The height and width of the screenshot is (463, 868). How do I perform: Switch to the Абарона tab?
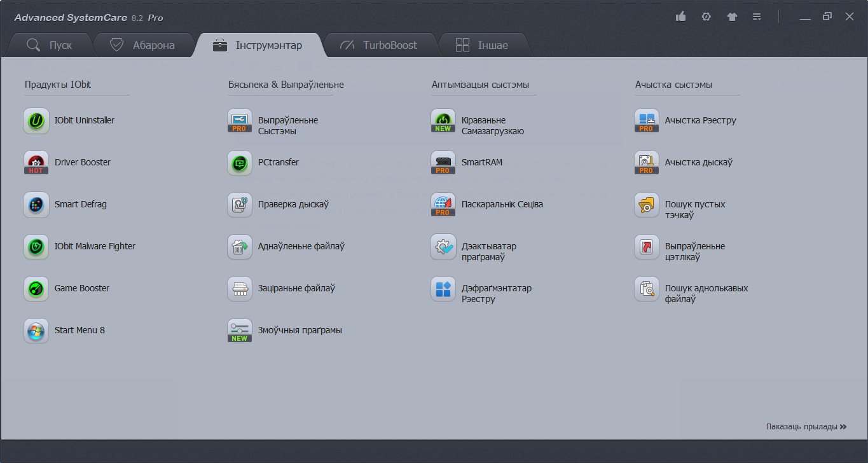142,45
